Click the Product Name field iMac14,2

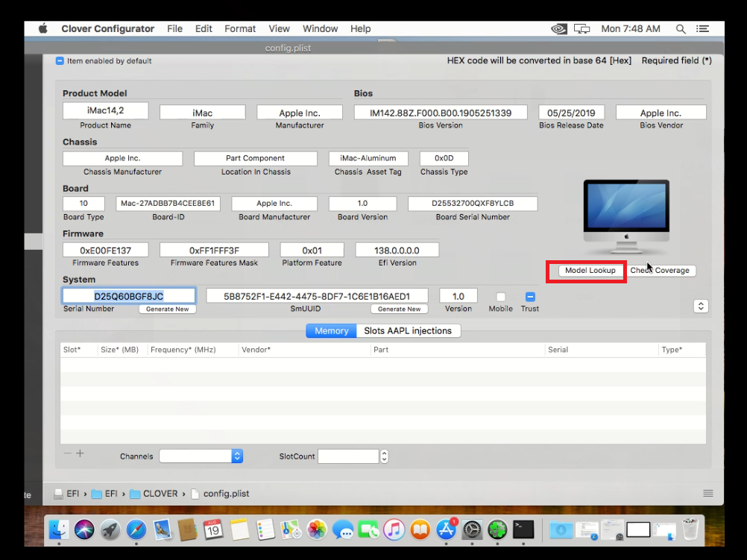105,110
